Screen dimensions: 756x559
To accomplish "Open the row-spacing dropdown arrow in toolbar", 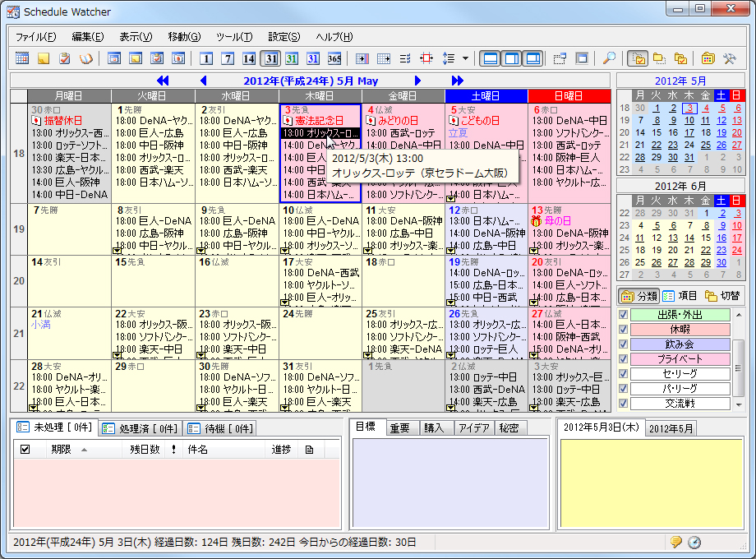I will click(x=463, y=59).
